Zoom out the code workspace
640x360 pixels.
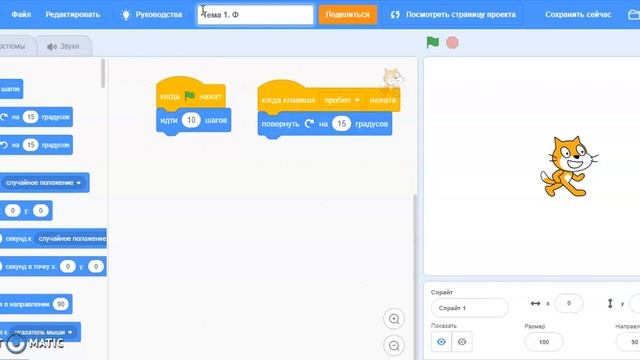coord(394,346)
